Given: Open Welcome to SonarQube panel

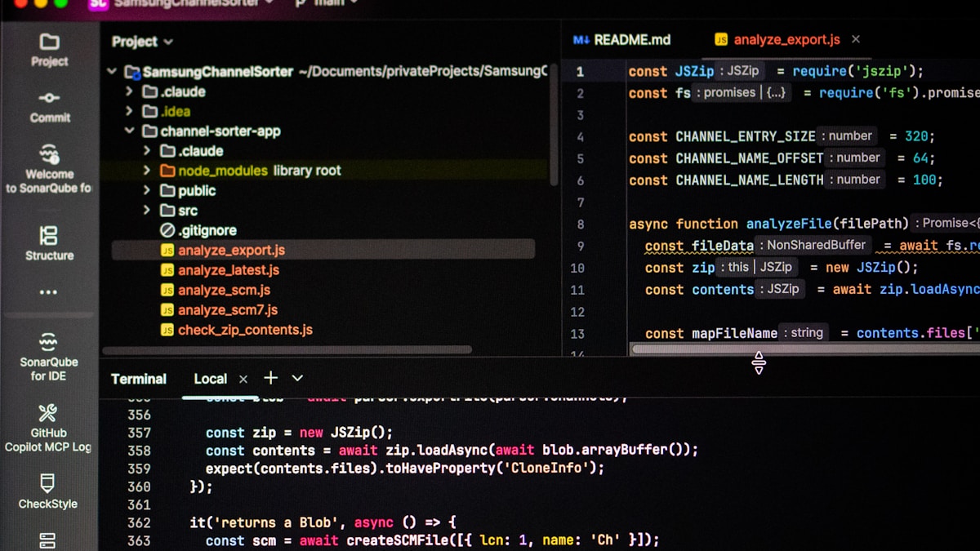Looking at the screenshot, I should pos(49,170).
